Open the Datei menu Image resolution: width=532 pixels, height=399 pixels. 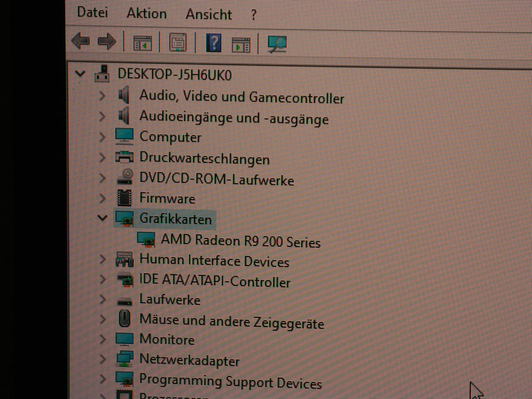click(92, 12)
